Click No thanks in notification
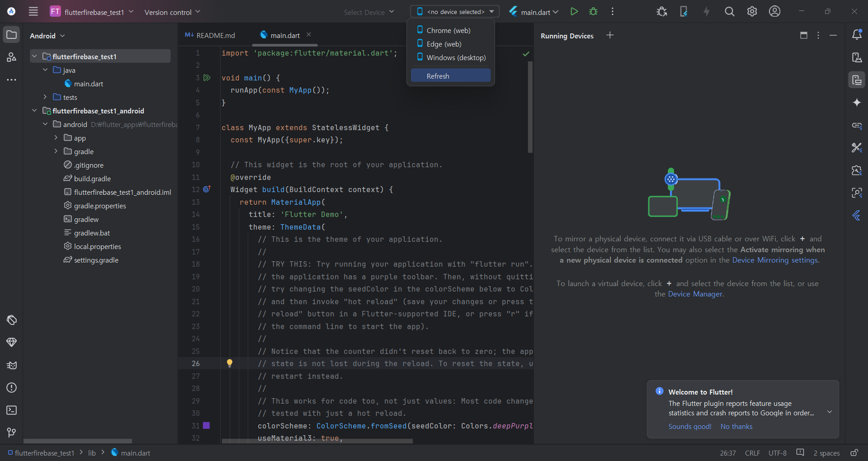 tap(736, 427)
